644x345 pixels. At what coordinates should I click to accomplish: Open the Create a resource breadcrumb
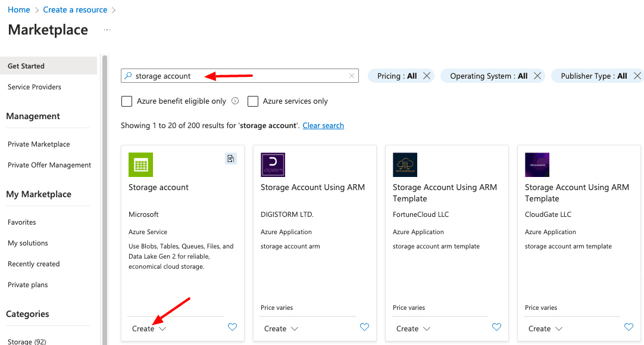coord(75,10)
